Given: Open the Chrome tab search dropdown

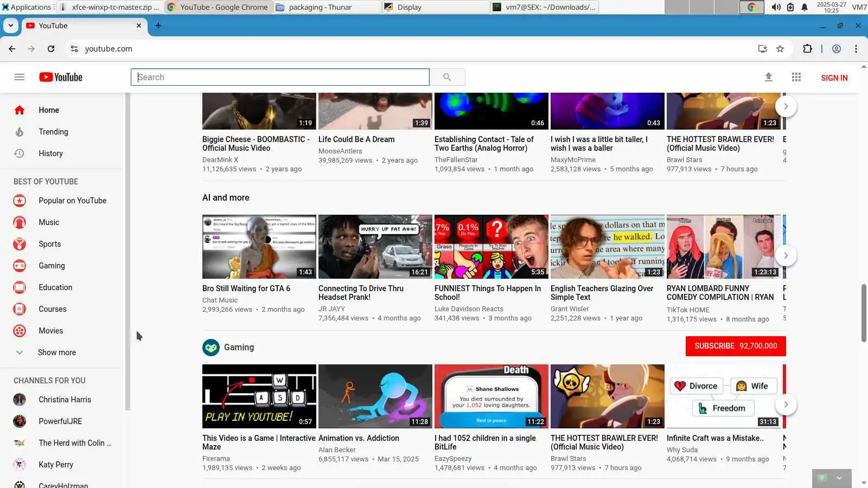Looking at the screenshot, I should tap(11, 25).
